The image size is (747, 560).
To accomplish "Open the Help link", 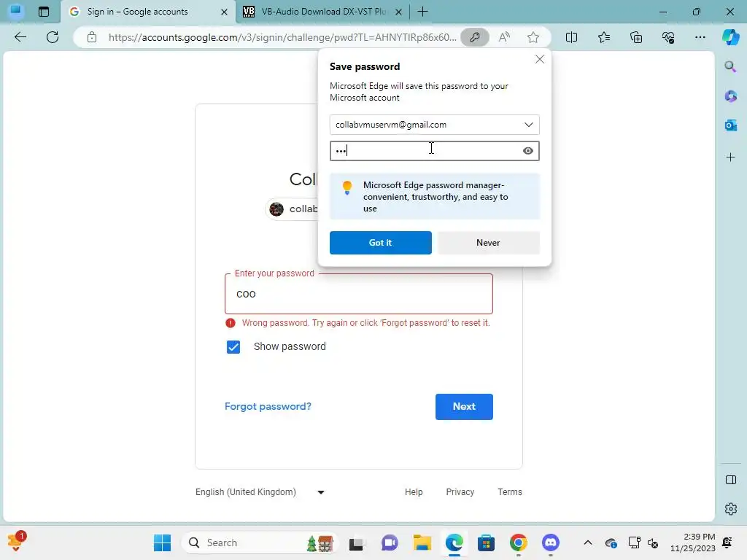I will 414,492.
